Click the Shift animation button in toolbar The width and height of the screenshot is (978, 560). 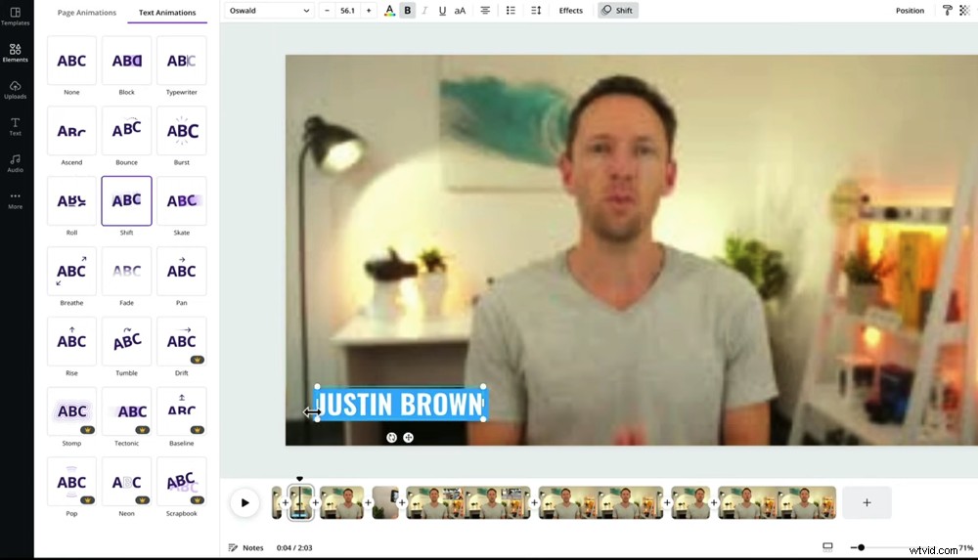point(617,11)
